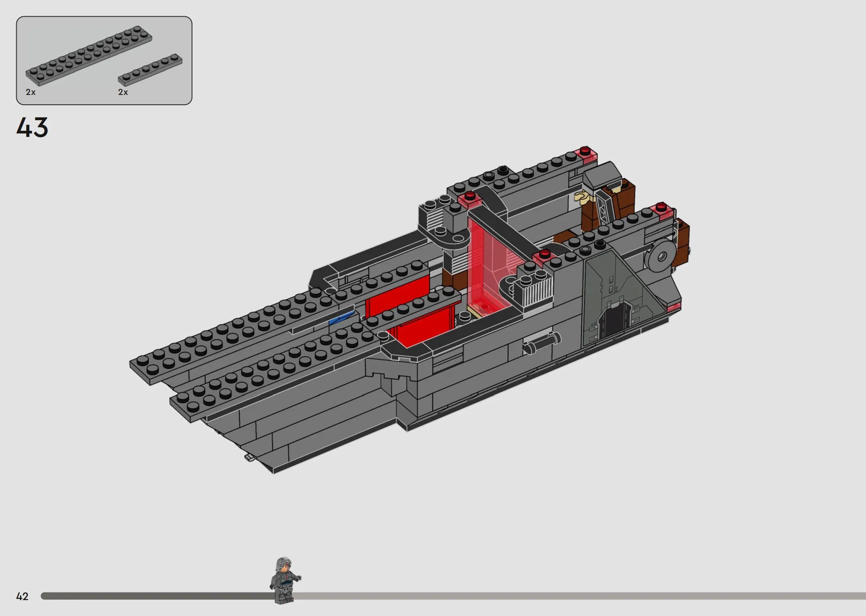The image size is (866, 616).
Task: Click the '2x' label under the long plate
Action: [31, 92]
